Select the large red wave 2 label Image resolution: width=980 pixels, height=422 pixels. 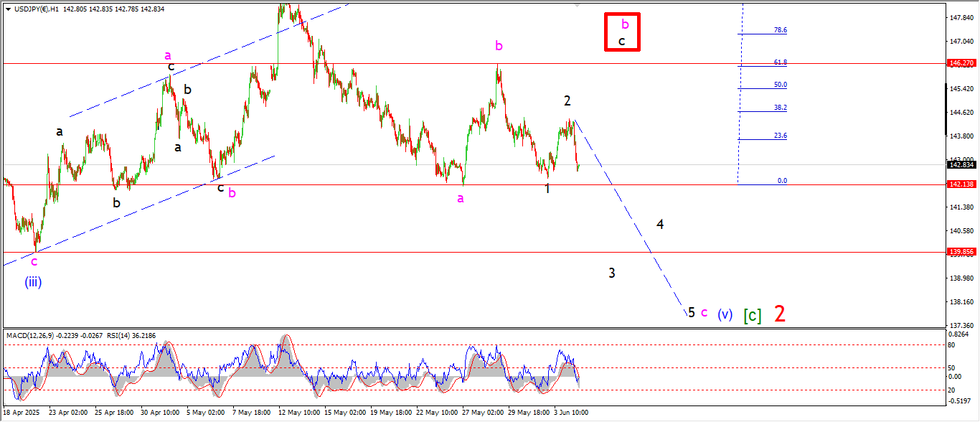point(780,314)
